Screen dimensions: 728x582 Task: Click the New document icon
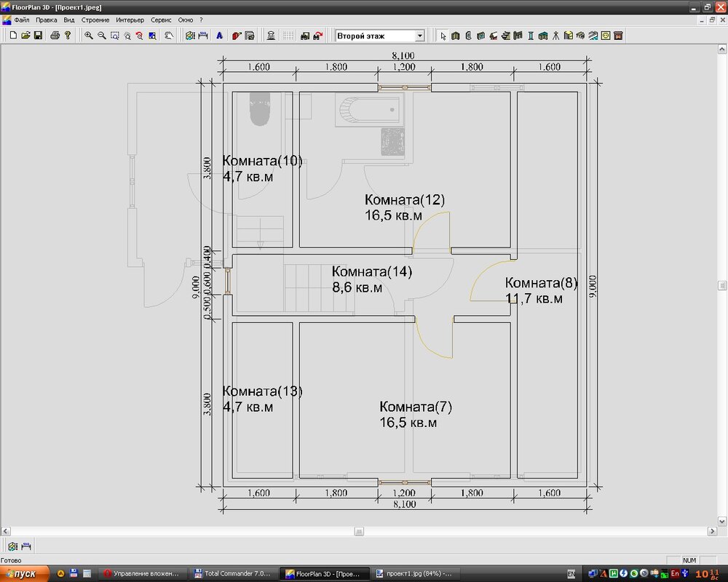click(13, 36)
